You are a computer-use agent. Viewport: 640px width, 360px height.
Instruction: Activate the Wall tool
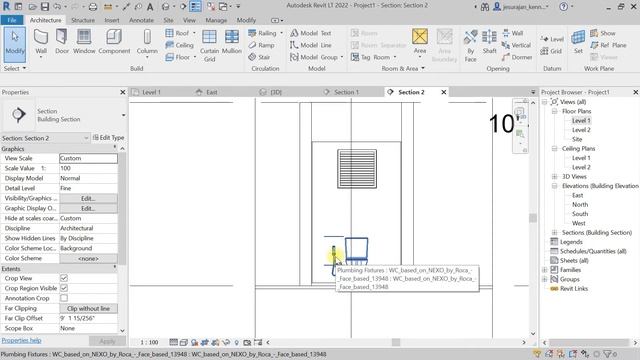coord(41,42)
